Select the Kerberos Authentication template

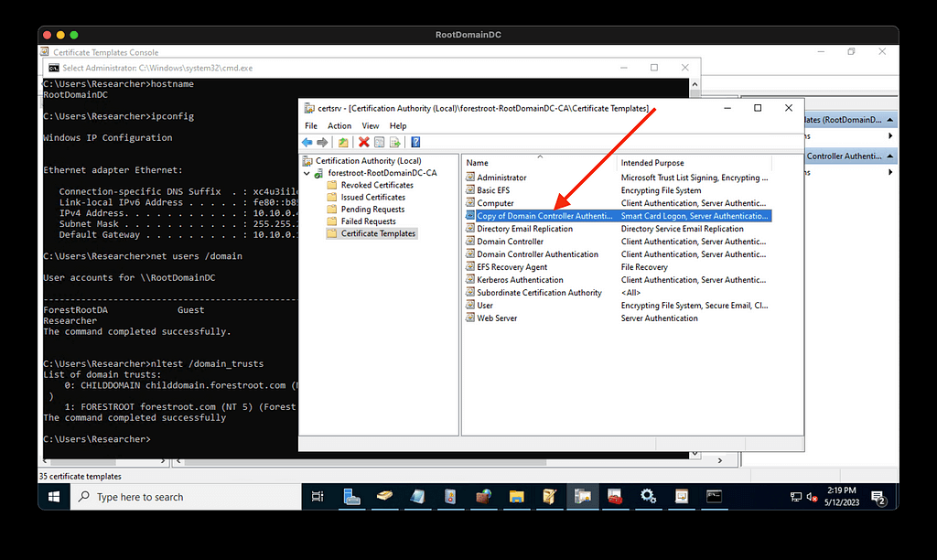[x=520, y=280]
